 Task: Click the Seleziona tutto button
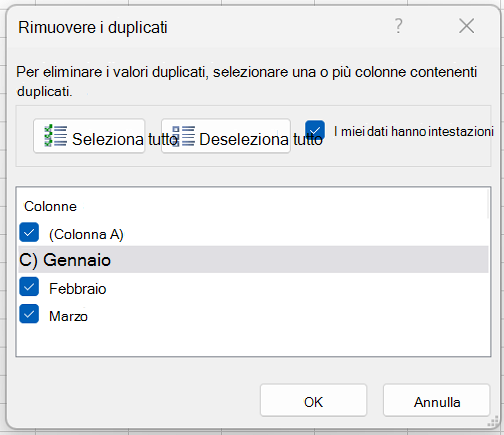pos(89,136)
